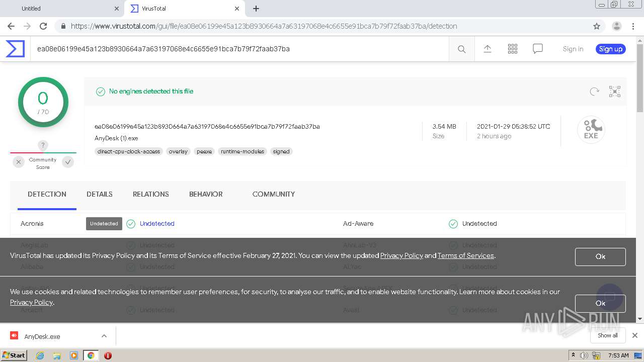Click the peexe tag

204,151
